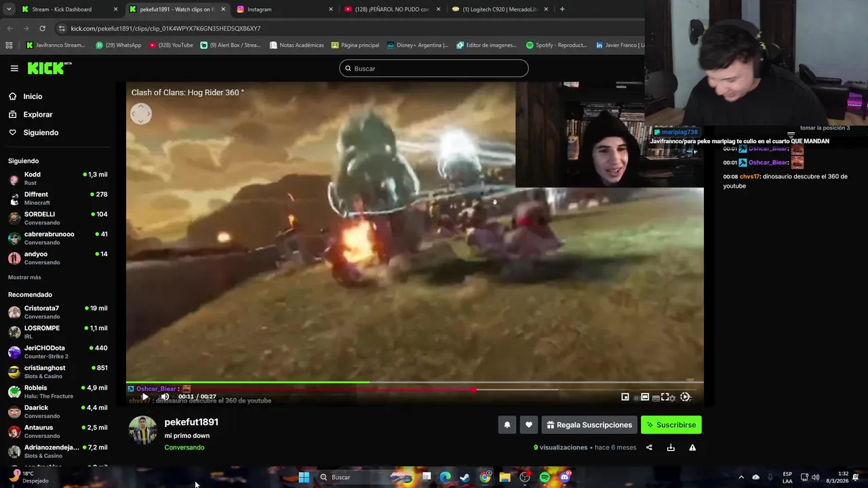
Task: Open Discord from the taskbar
Action: point(565,477)
